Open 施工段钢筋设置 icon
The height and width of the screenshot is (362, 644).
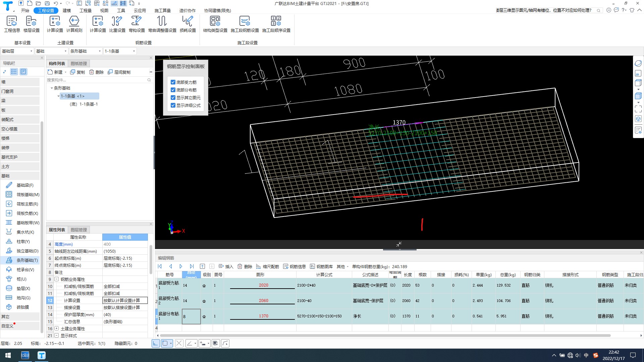245,24
